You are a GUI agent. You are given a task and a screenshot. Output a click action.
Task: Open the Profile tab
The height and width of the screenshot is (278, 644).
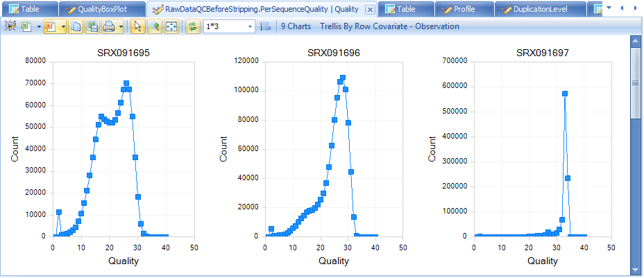click(464, 8)
